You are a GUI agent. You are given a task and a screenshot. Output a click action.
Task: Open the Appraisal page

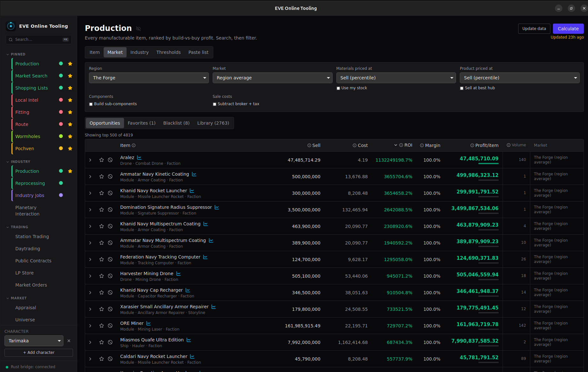pyautogui.click(x=26, y=308)
